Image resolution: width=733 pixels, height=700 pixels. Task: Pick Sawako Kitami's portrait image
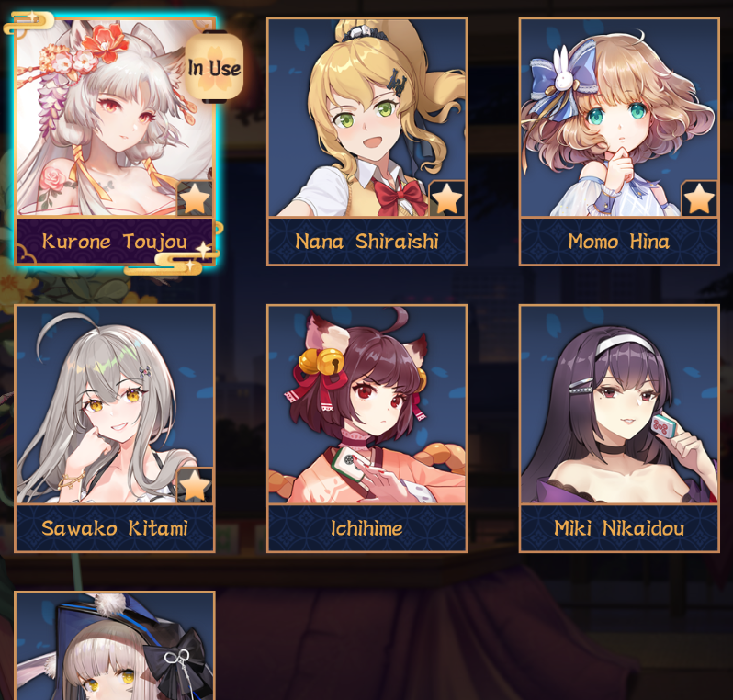click(x=115, y=404)
